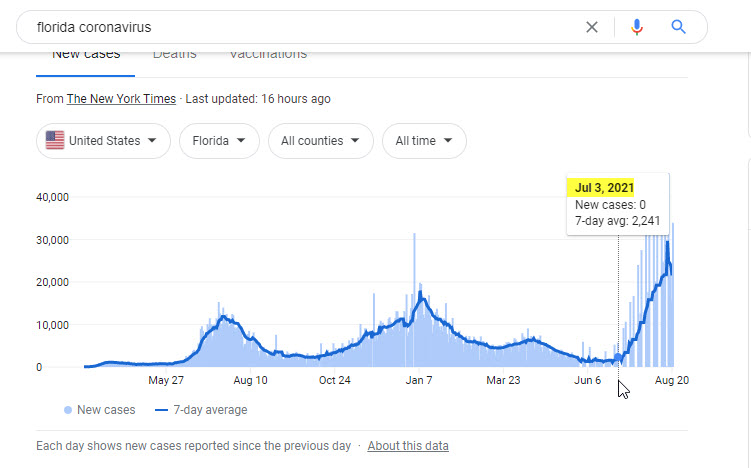
Task: Open the Vaccinations tab
Action: pyautogui.click(x=268, y=55)
